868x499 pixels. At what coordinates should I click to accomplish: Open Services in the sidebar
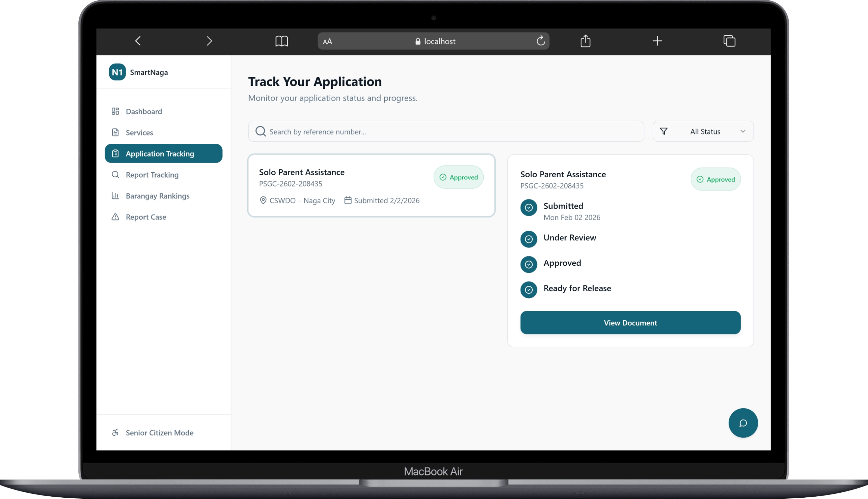point(163,132)
